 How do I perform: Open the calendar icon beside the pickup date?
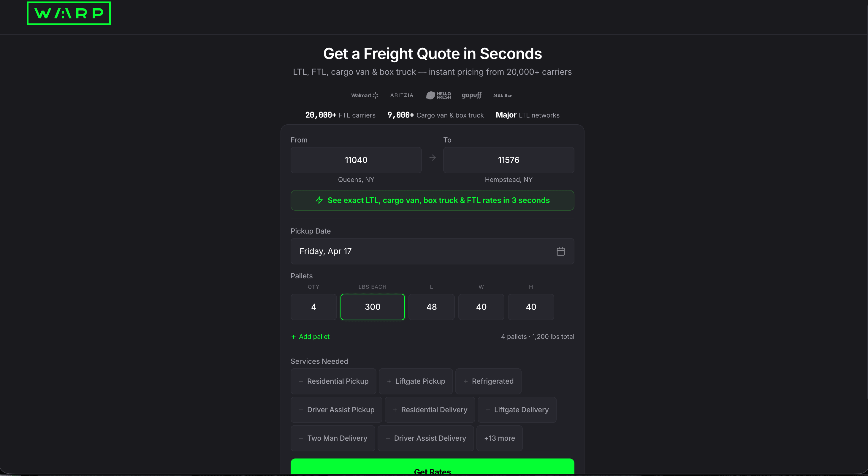tap(560, 251)
